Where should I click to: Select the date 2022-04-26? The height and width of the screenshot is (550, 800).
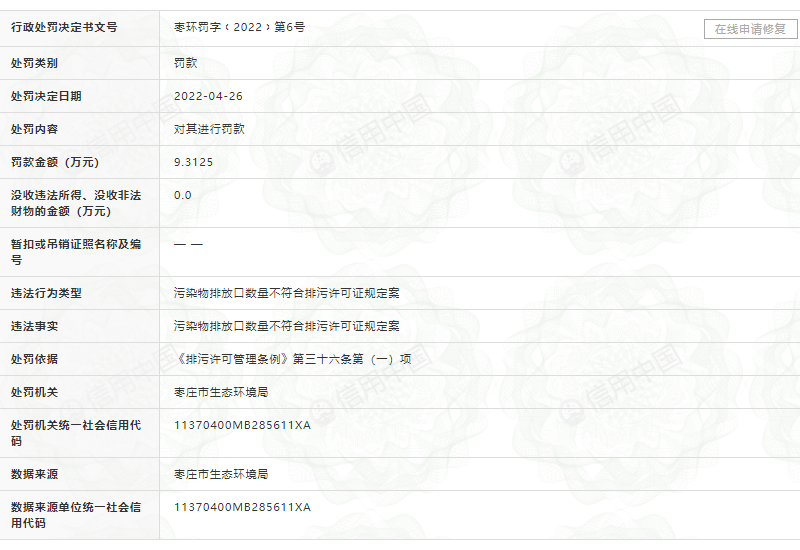click(x=208, y=96)
